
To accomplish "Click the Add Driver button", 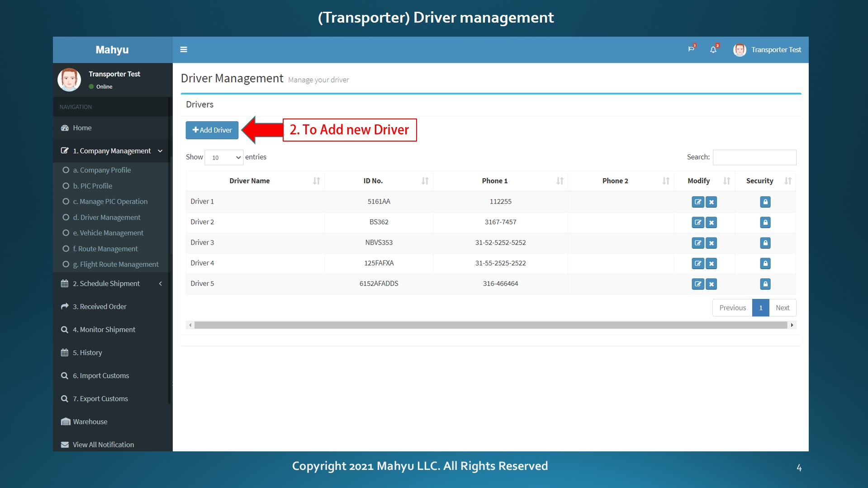I will 212,130.
